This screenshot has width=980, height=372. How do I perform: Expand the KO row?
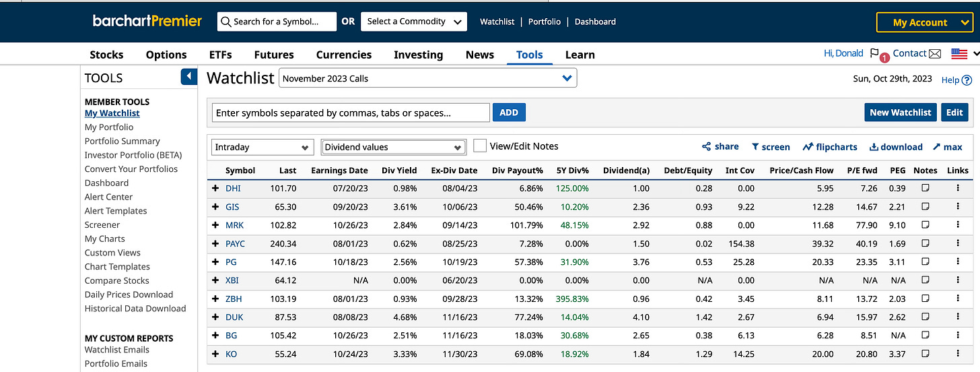[215, 354]
